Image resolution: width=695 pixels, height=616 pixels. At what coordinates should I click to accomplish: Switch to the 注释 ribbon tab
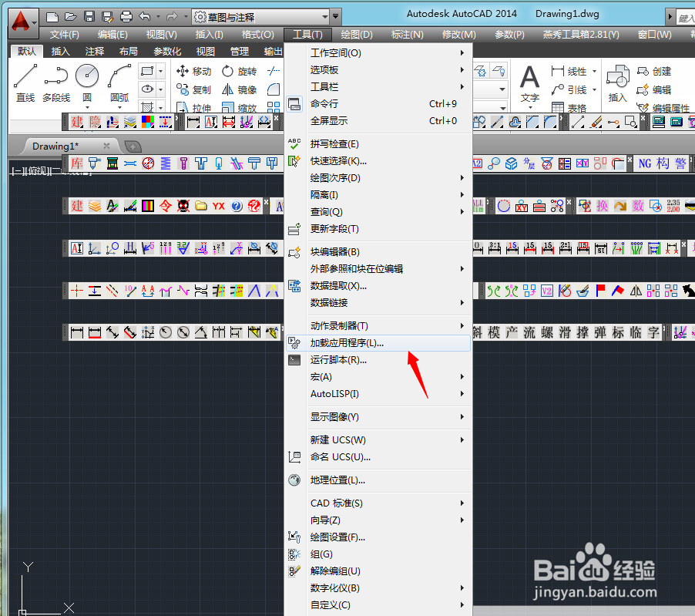coord(95,52)
